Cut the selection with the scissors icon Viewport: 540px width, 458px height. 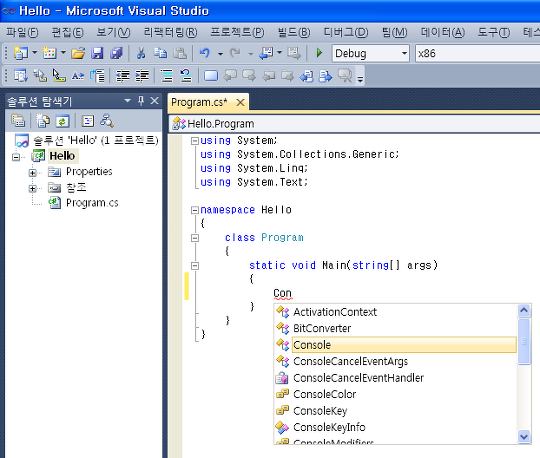click(x=141, y=53)
